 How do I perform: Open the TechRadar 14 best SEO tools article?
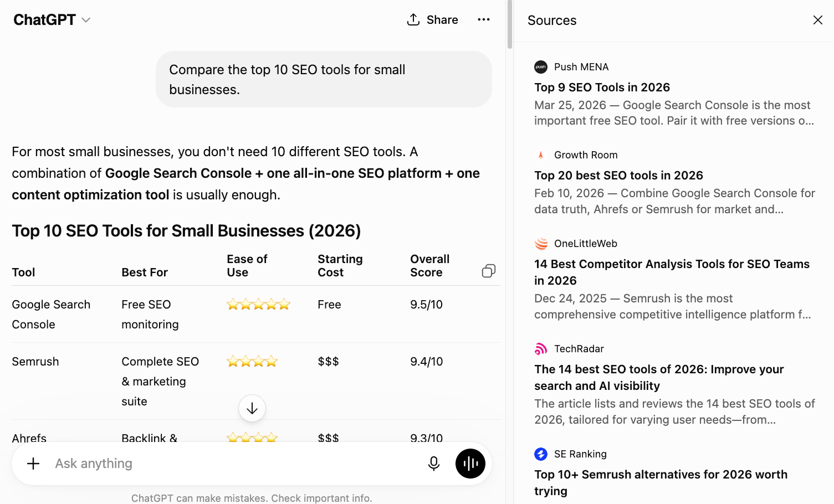click(x=659, y=377)
